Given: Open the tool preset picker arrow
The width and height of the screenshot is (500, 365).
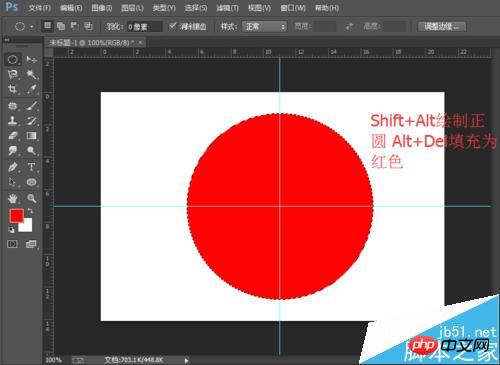Looking at the screenshot, I should (32, 26).
